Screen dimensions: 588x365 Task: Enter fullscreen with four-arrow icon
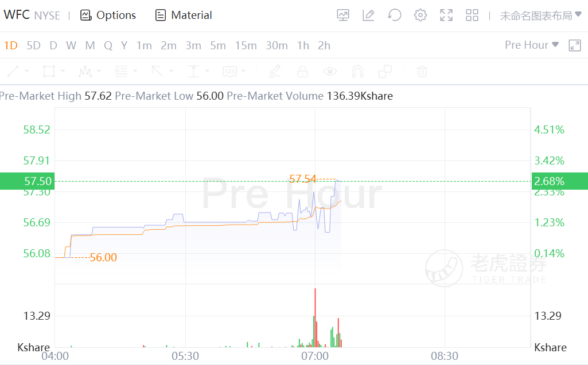coord(446,15)
